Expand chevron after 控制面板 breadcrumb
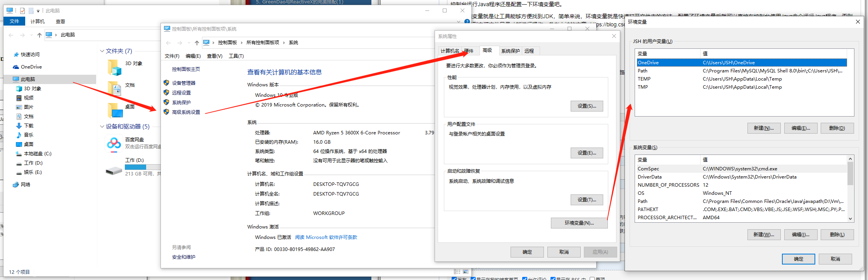The image size is (868, 280). click(x=242, y=43)
